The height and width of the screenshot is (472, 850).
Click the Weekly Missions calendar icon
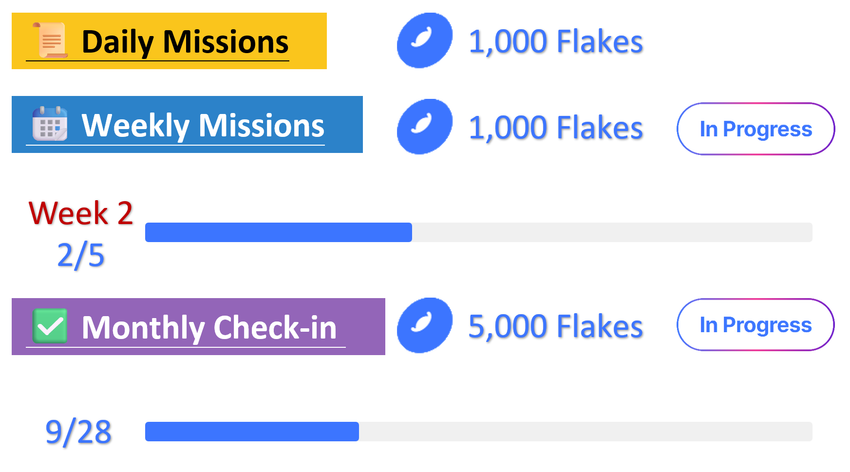coord(49,125)
